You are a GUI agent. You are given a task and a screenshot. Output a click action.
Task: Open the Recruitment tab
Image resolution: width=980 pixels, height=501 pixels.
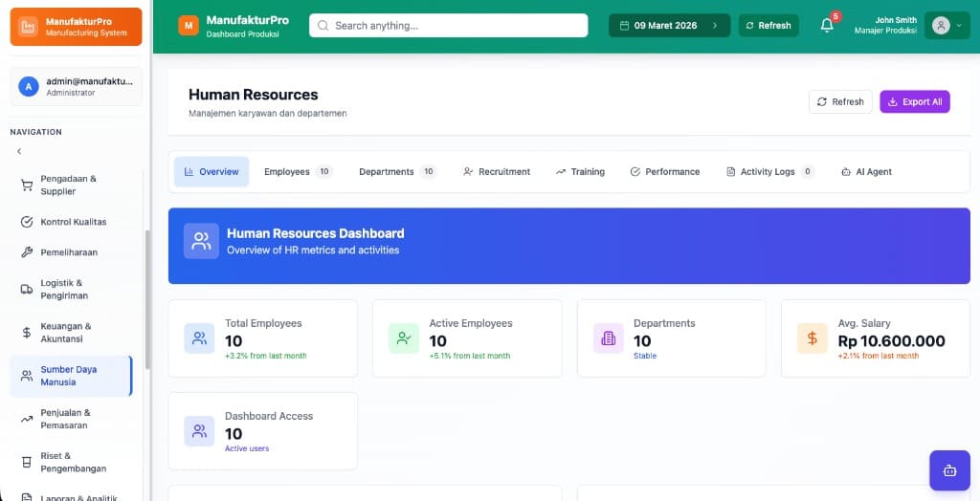pos(496,172)
